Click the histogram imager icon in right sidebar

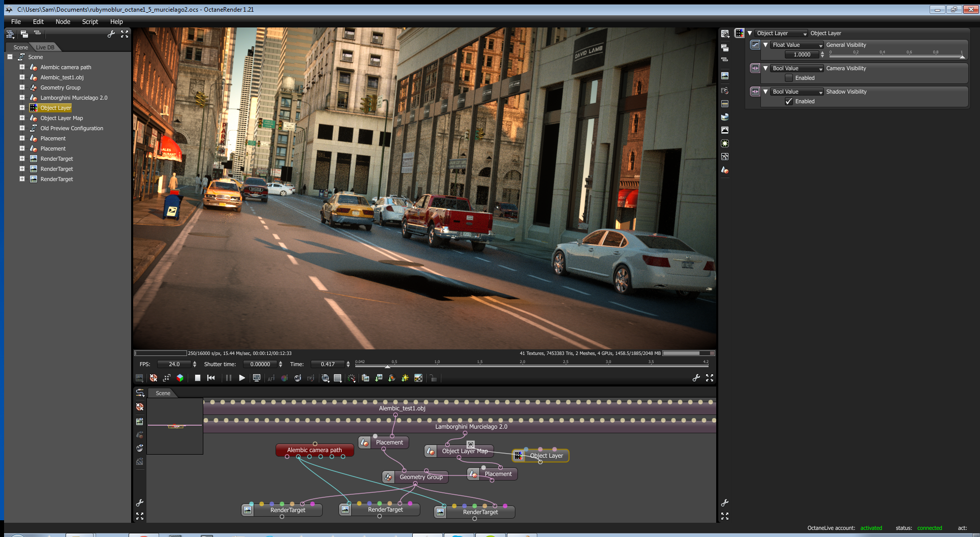725,130
